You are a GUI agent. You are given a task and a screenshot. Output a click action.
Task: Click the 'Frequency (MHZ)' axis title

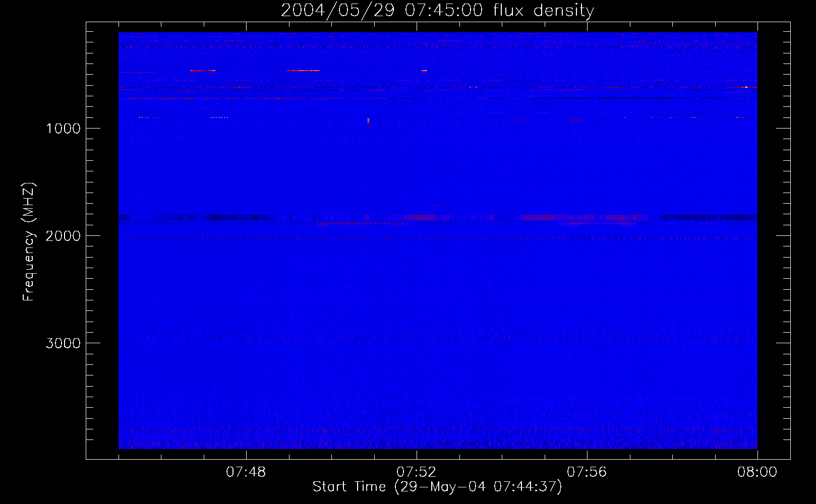pyautogui.click(x=29, y=242)
